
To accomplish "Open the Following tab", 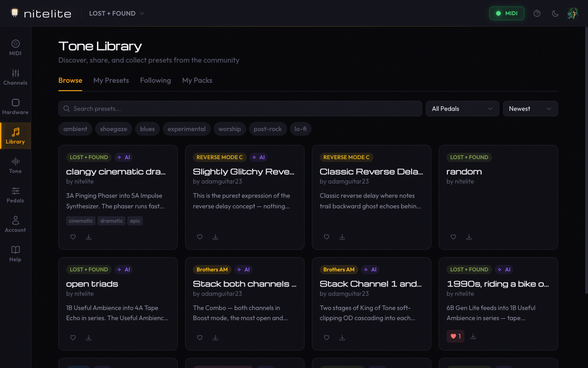I will tap(155, 80).
